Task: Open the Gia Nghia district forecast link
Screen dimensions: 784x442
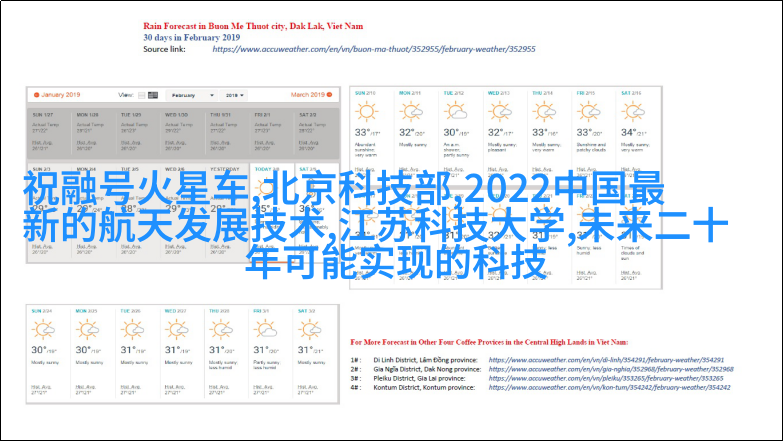Action: click(x=611, y=369)
